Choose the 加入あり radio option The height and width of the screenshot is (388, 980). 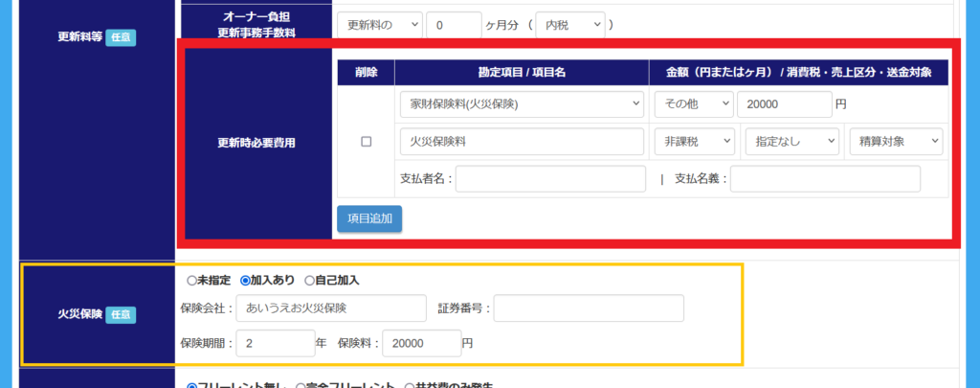(x=245, y=281)
